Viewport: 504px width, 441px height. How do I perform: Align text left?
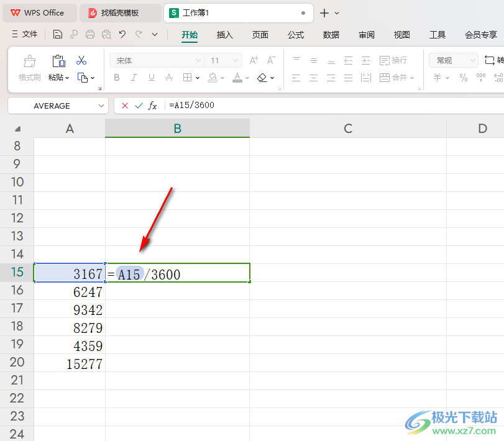tap(296, 78)
